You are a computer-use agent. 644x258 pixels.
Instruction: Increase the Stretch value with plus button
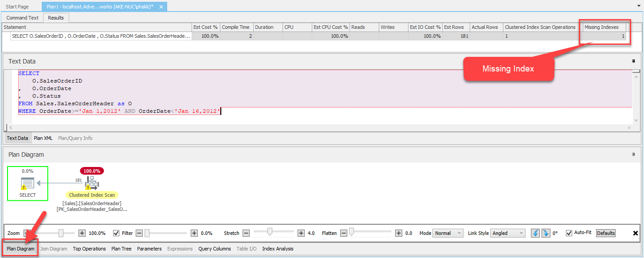(301, 233)
